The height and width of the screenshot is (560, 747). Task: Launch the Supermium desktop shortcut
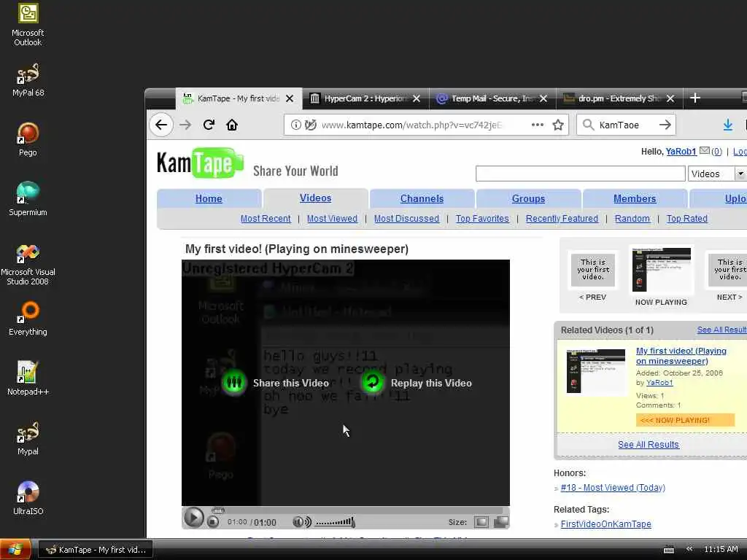coord(28,199)
